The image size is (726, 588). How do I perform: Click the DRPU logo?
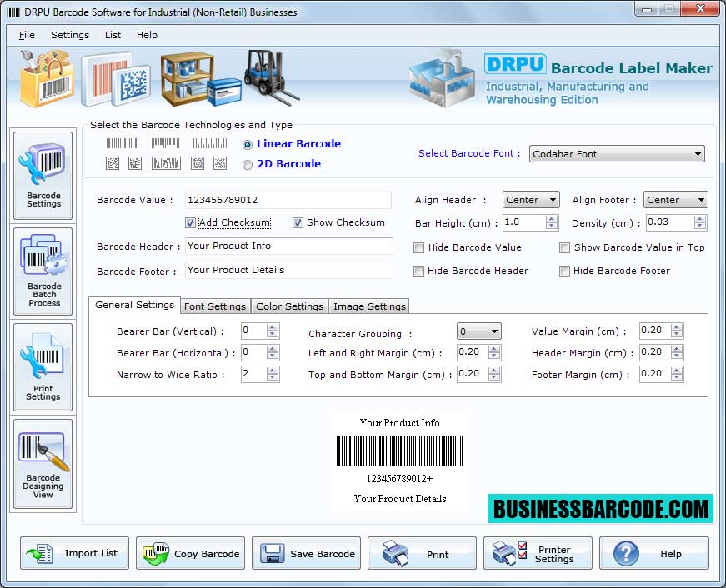(x=515, y=64)
